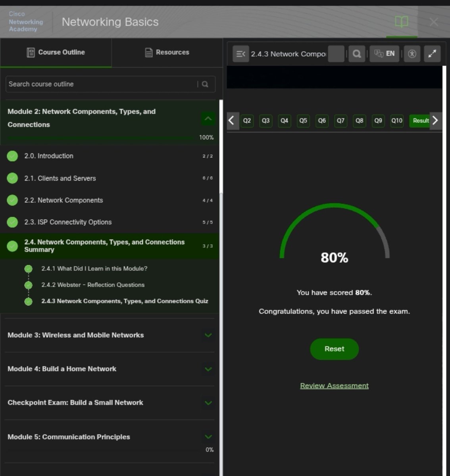Open the search magnifier in content toolbar
Image resolution: width=450 pixels, height=476 pixels.
pos(357,54)
